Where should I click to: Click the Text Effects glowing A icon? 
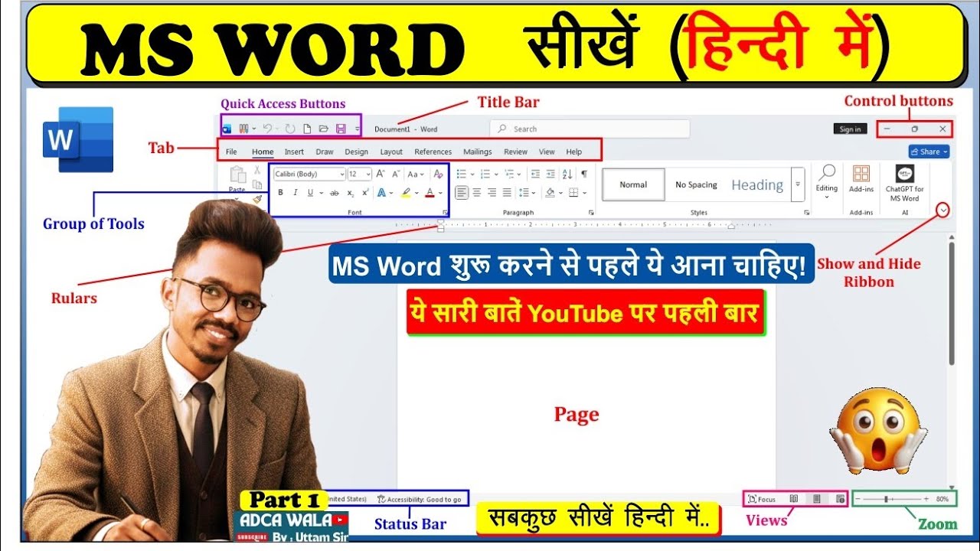coord(381,193)
